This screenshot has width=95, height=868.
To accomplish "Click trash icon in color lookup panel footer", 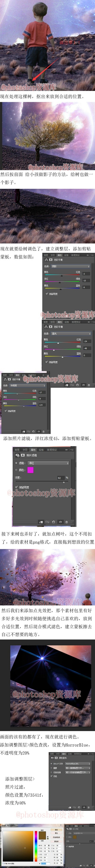I will [x=89, y=807].
